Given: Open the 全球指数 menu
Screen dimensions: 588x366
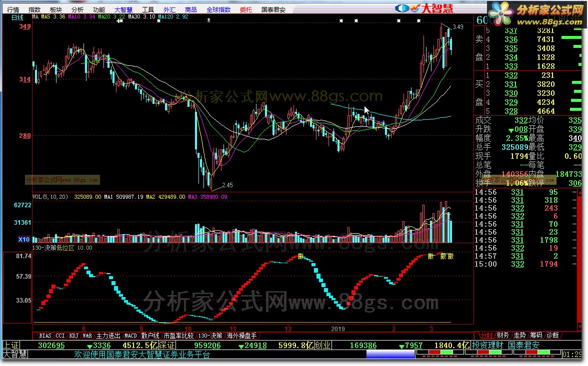Looking at the screenshot, I should coord(218,10).
